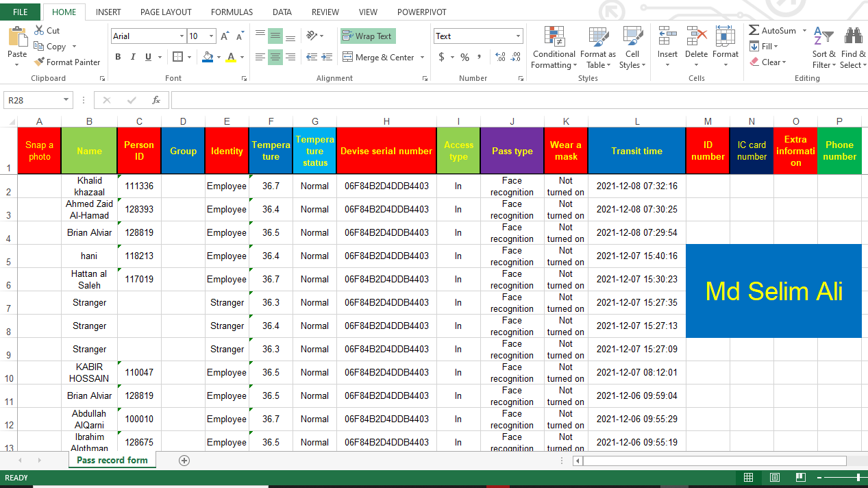
Task: Click the Format Painter brush icon
Action: tap(39, 62)
